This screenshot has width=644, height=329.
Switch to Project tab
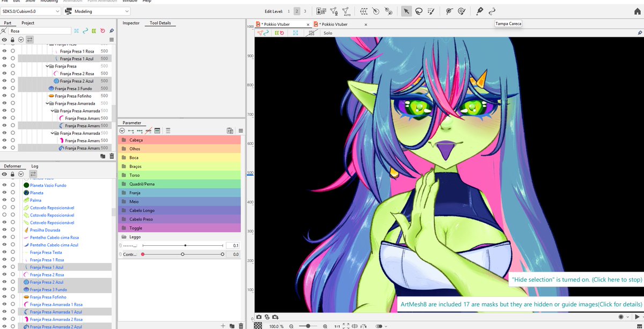28,23
